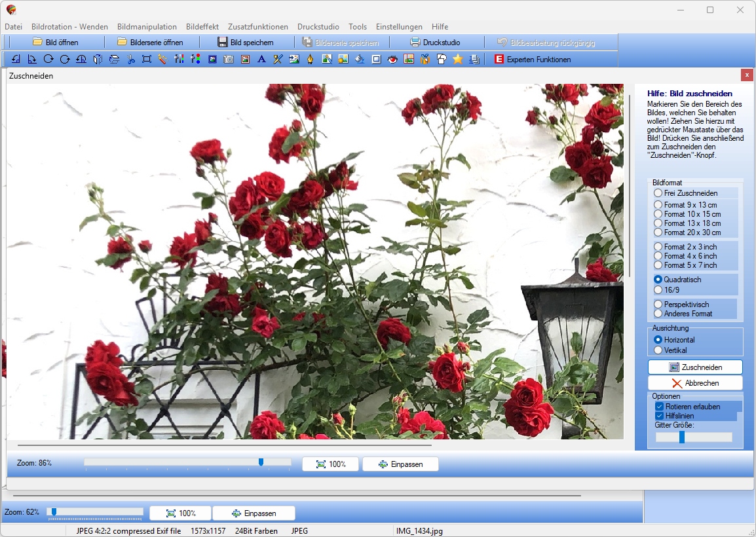Image resolution: width=756 pixels, height=537 pixels.
Task: Click the stacked documents batch icon
Action: [x=474, y=60]
